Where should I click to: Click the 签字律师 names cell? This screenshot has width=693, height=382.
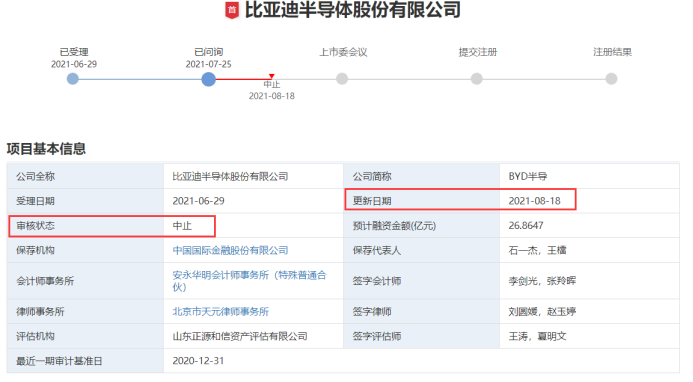[589, 312]
